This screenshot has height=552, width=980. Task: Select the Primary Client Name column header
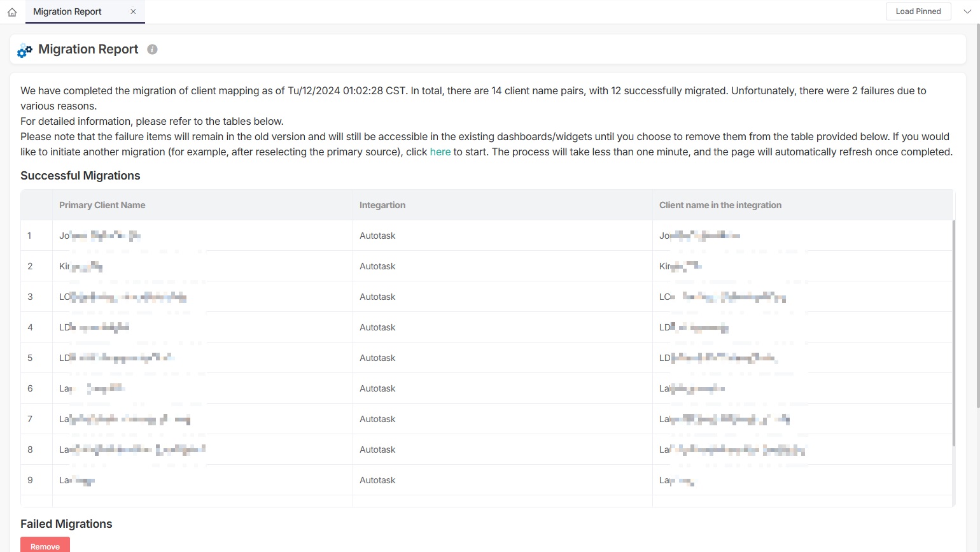click(x=102, y=205)
